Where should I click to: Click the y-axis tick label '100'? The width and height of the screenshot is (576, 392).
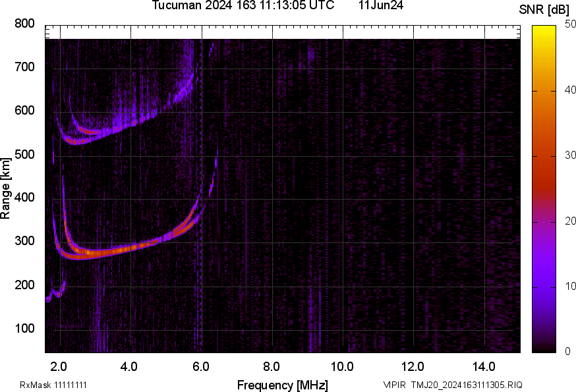point(24,328)
